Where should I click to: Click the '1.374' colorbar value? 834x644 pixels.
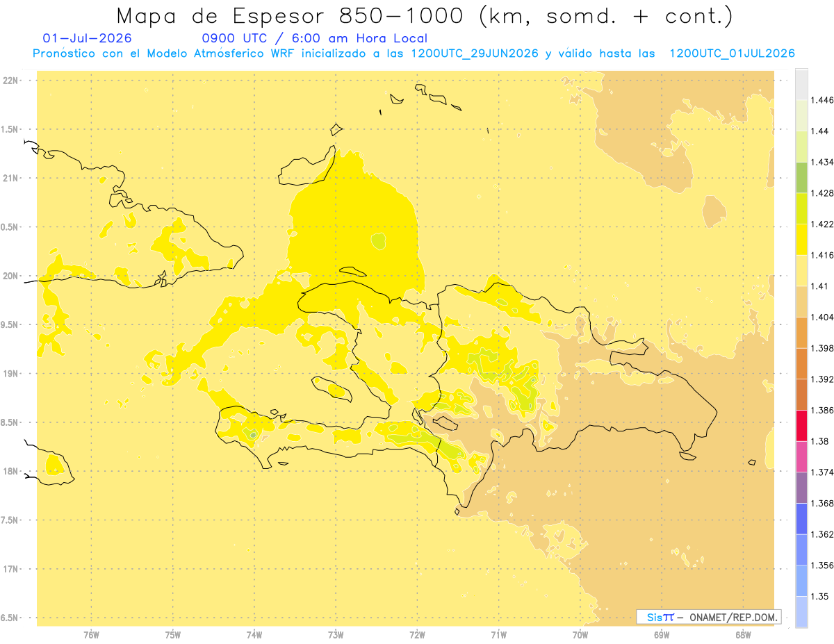click(822, 472)
